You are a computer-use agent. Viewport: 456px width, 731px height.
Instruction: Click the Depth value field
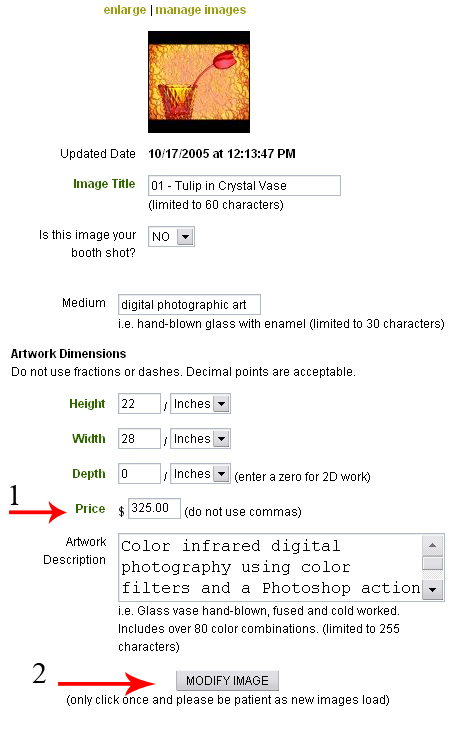(x=139, y=473)
